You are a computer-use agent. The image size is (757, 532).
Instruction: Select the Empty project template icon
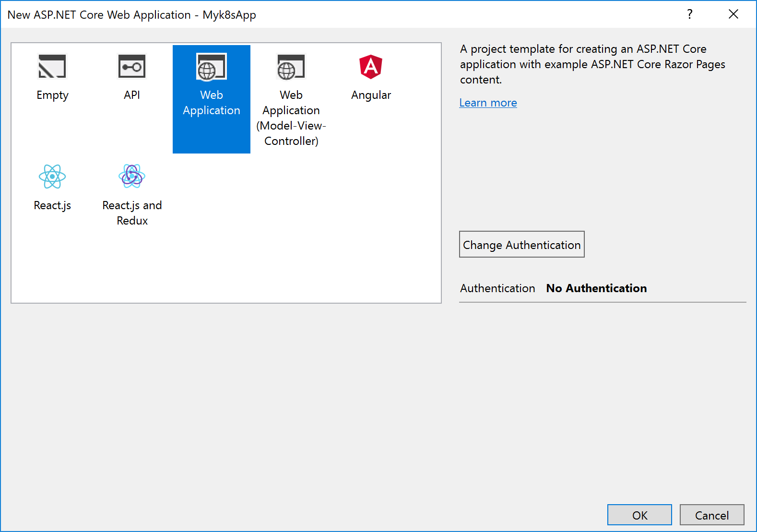click(x=52, y=66)
